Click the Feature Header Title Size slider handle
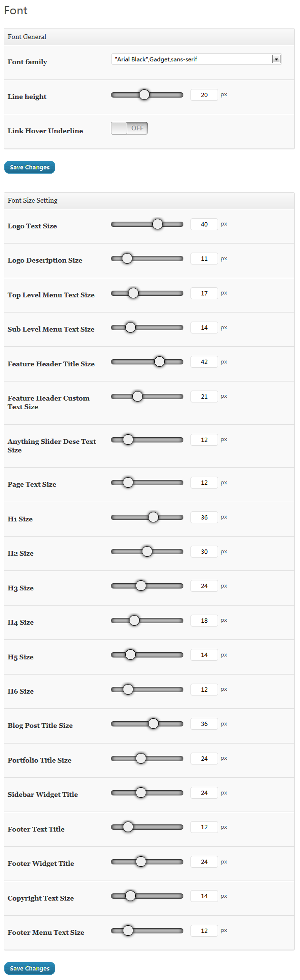The image size is (300, 980). coord(159,362)
